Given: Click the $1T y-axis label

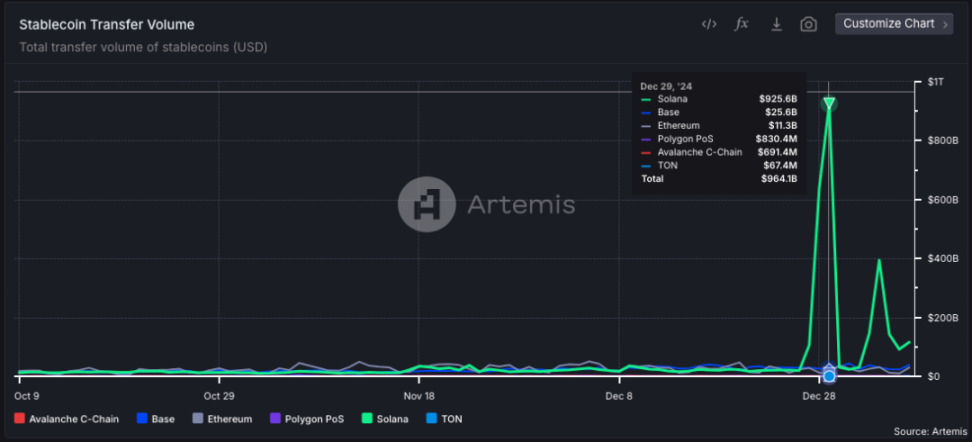Looking at the screenshot, I should (x=935, y=82).
